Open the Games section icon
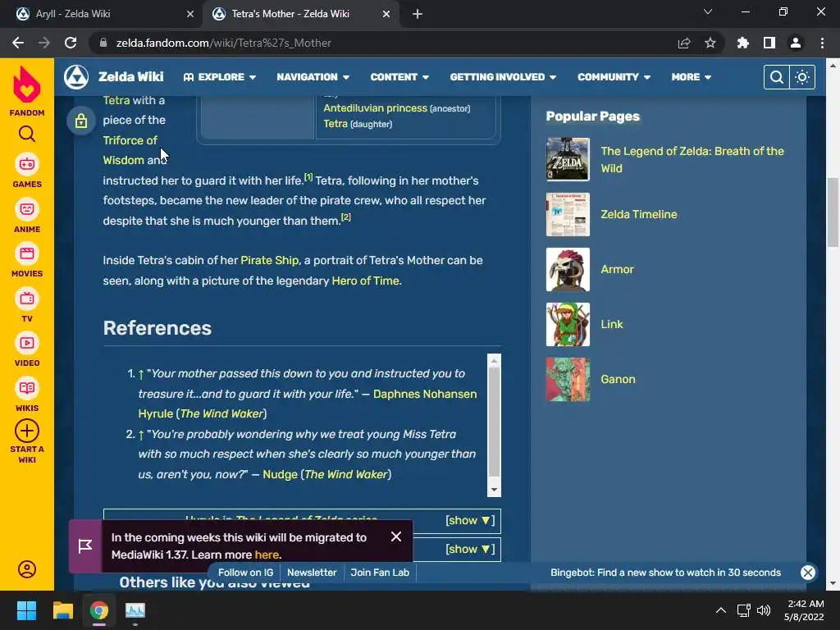This screenshot has width=840, height=630. [27, 164]
